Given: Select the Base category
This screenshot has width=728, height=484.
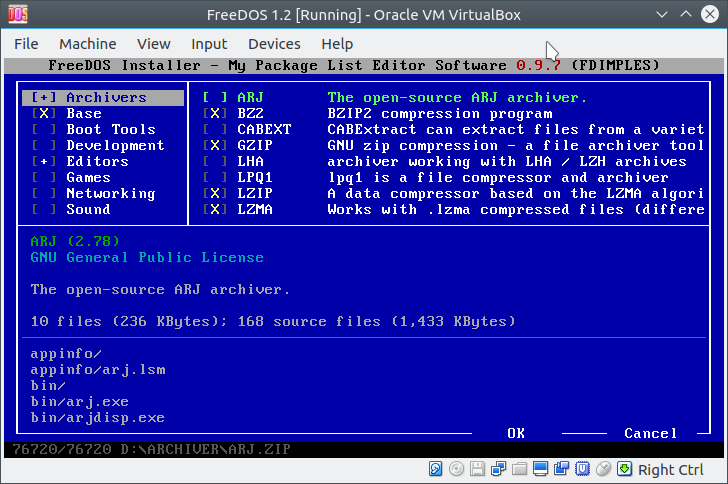Looking at the screenshot, I should coord(84,113).
